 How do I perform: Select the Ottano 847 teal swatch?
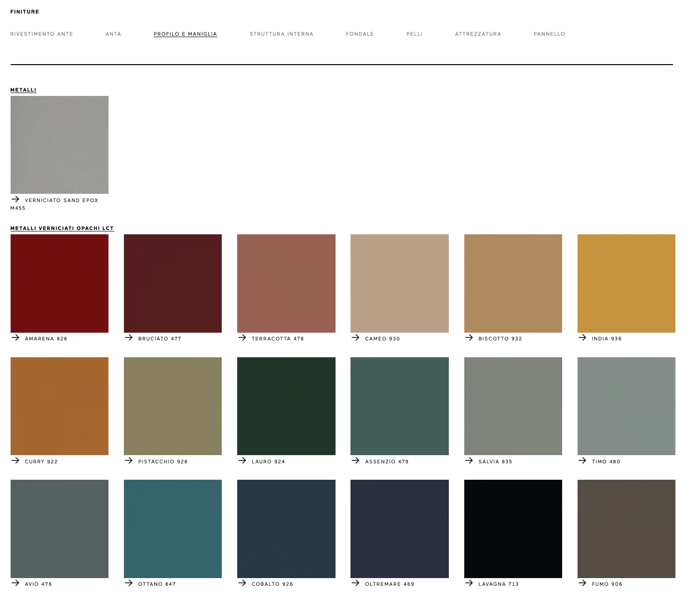click(x=173, y=528)
